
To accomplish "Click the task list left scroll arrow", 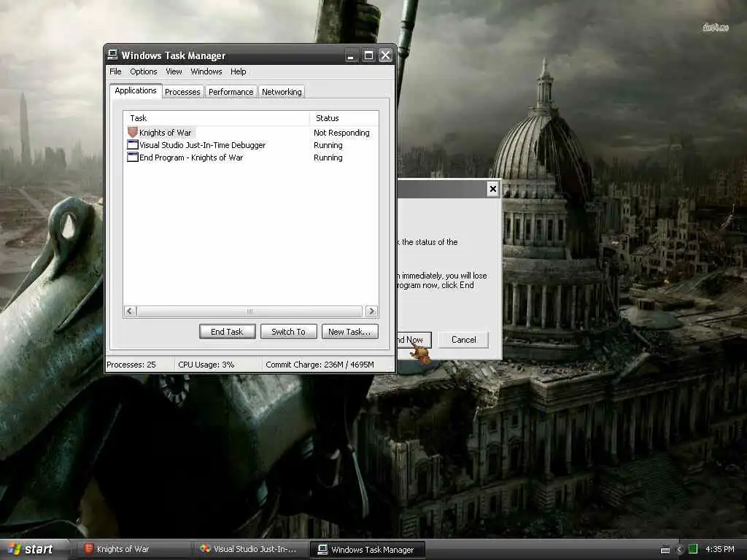I will [x=130, y=311].
